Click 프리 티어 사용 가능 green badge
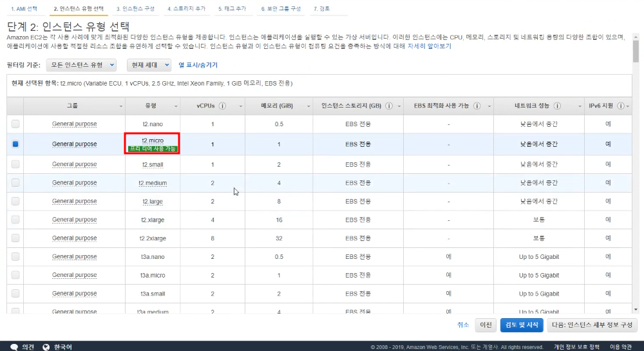 [153, 149]
